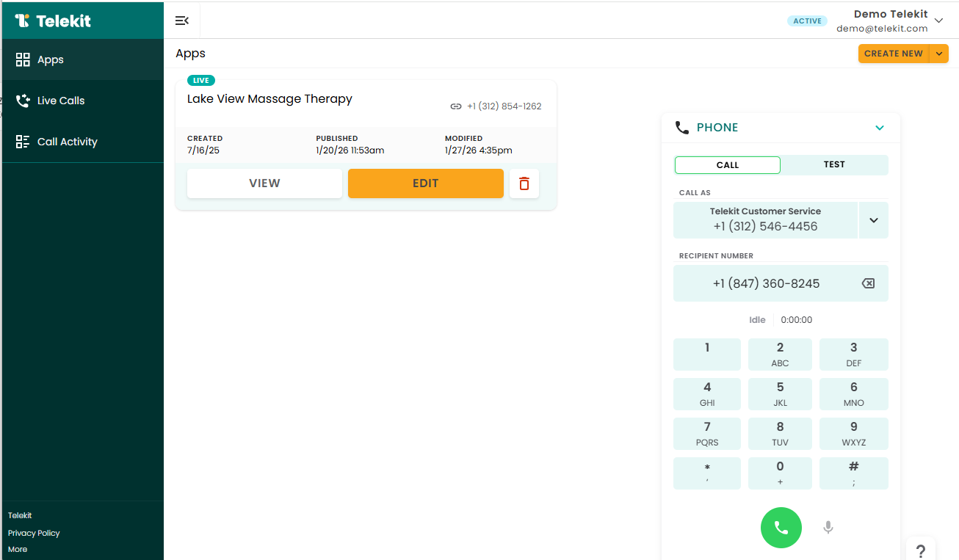
Task: Tap dial pad key 4 GHI
Action: point(707,394)
